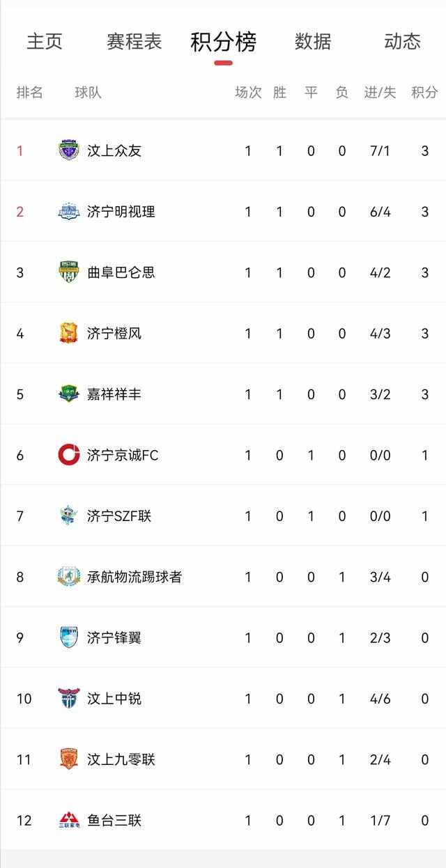Tap the 承航物流踢球者 team badge
This screenshot has width=446, height=868.
(x=68, y=576)
